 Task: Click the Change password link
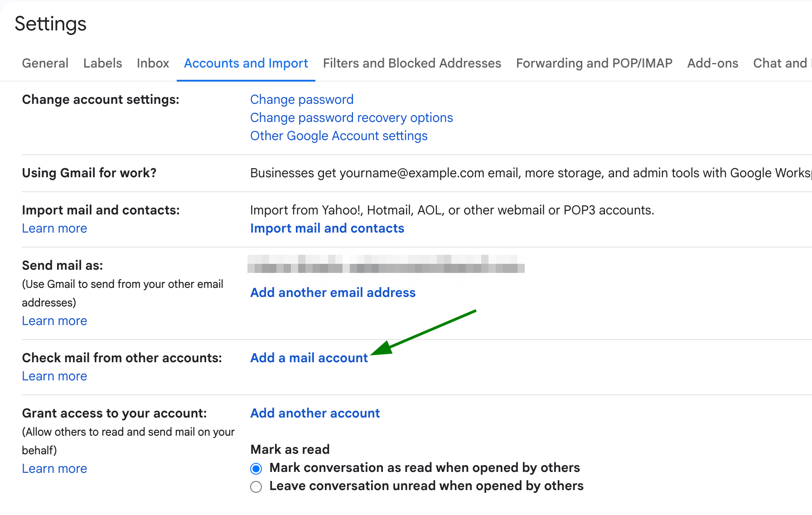(301, 100)
